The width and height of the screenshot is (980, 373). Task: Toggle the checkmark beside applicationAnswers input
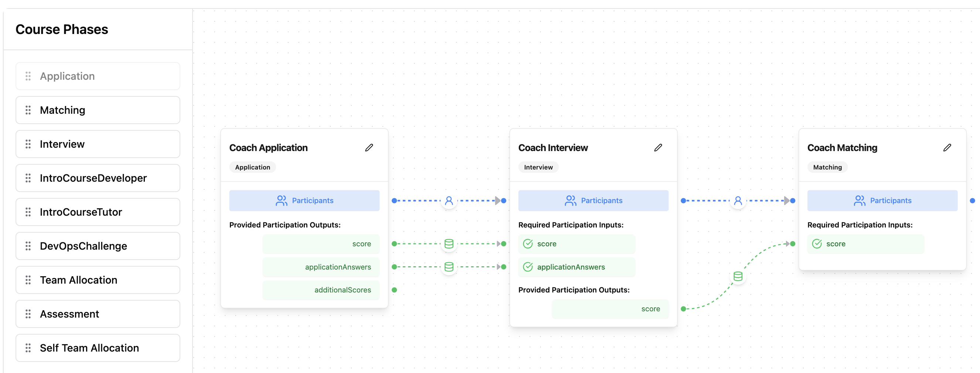[x=528, y=267]
